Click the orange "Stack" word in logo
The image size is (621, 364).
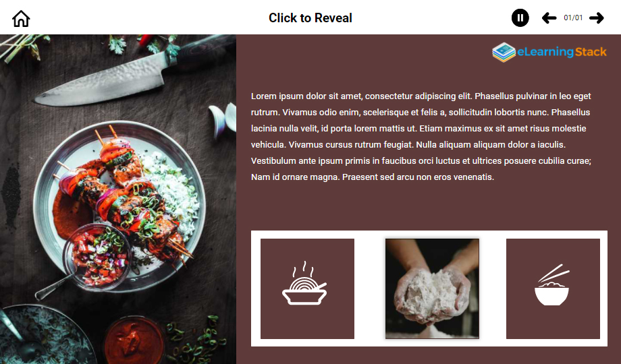click(x=591, y=52)
